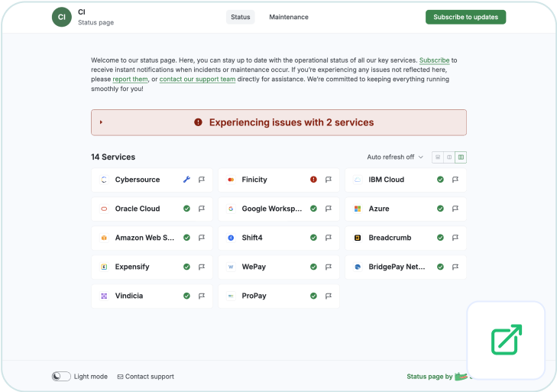This screenshot has height=392, width=557.
Task: Click Finicity red alert status icon
Action: [x=313, y=180]
